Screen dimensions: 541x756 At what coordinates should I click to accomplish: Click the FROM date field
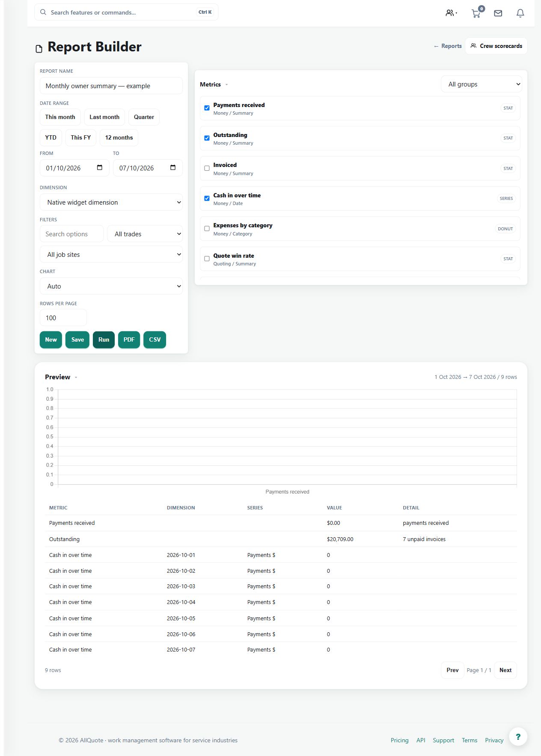[74, 168]
